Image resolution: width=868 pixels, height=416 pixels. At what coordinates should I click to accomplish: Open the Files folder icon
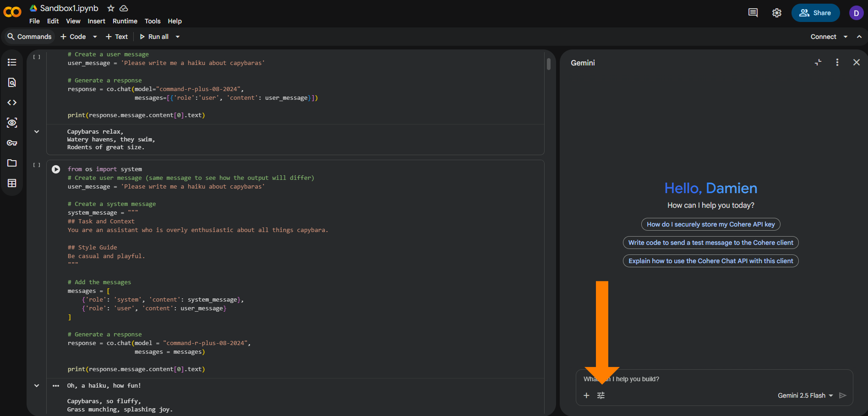pyautogui.click(x=12, y=163)
